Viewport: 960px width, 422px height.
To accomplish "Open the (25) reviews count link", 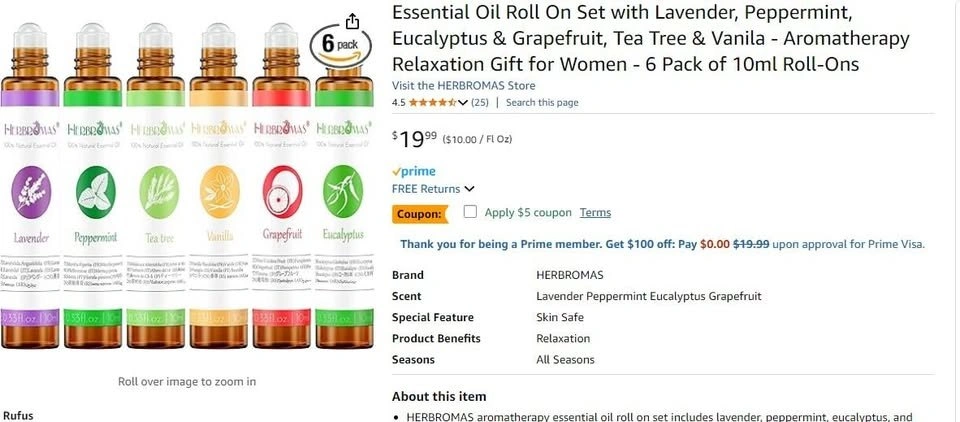I will (x=479, y=102).
